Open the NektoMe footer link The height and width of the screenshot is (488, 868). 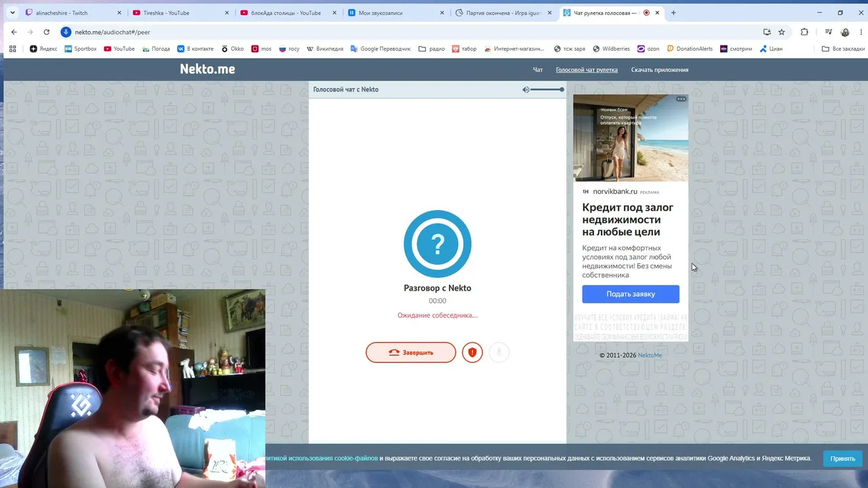[650, 355]
